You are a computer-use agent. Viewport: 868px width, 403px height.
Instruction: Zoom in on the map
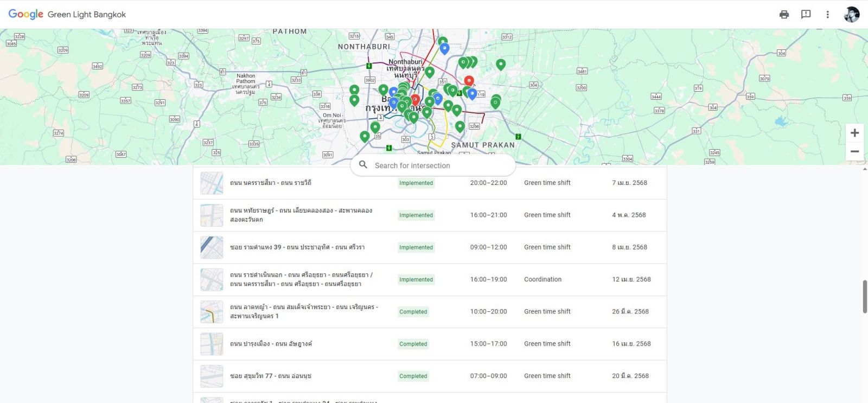point(854,133)
